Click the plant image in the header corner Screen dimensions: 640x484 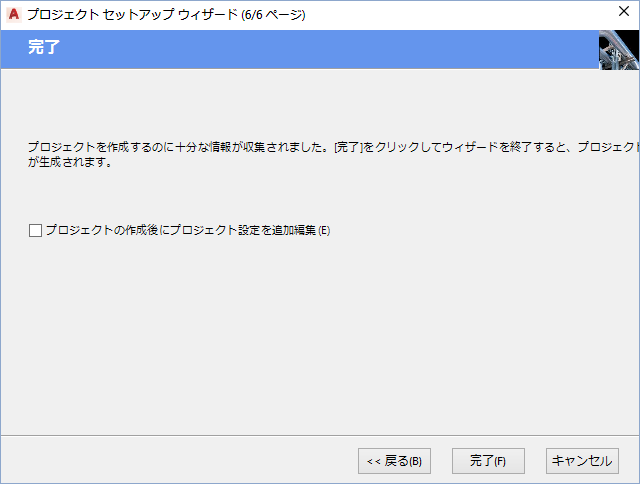[618, 49]
